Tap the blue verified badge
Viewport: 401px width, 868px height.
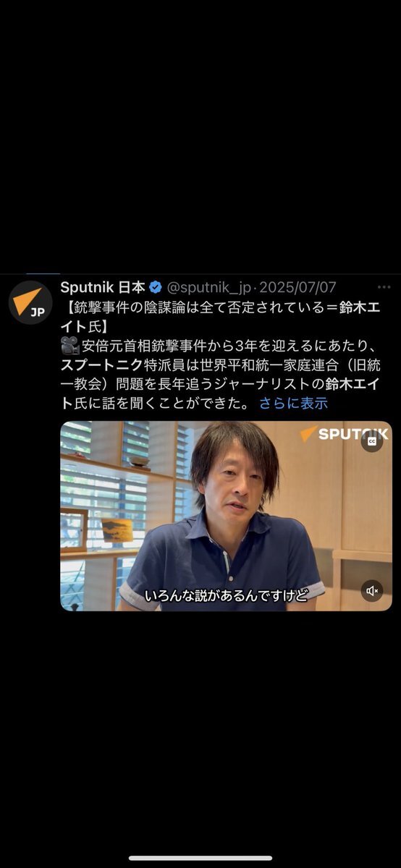[156, 287]
